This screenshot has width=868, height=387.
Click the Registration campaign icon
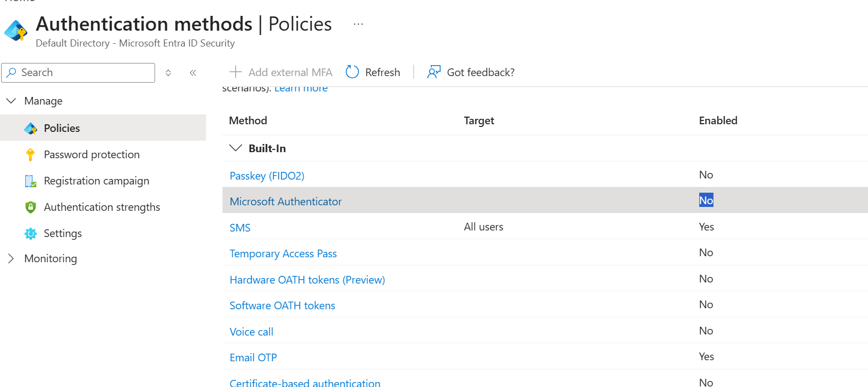(31, 181)
